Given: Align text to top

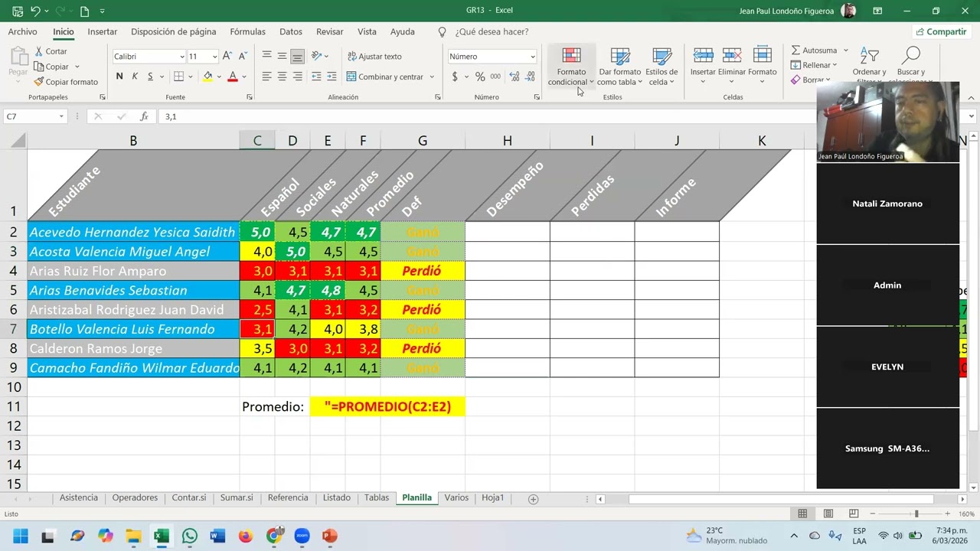Looking at the screenshot, I should coord(266,56).
